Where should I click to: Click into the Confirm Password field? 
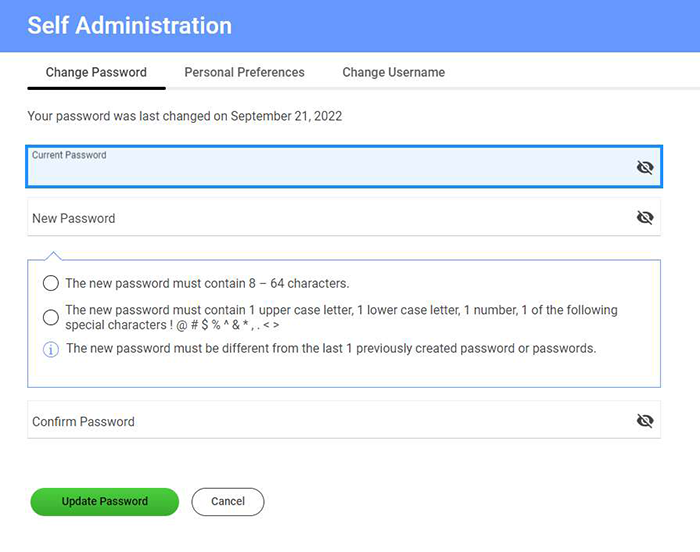(x=344, y=420)
